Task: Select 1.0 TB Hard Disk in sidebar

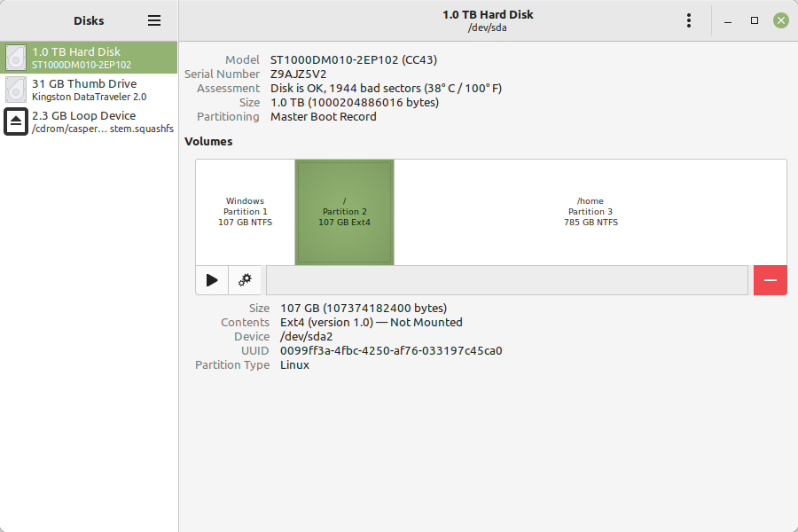Action: [89, 58]
